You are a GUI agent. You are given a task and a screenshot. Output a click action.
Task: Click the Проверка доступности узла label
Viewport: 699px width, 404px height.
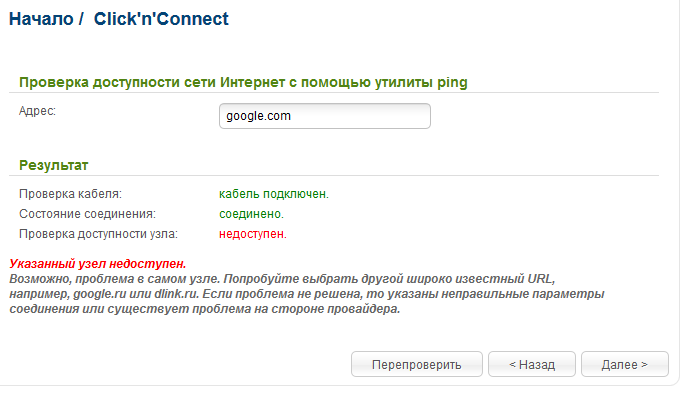tap(98, 234)
